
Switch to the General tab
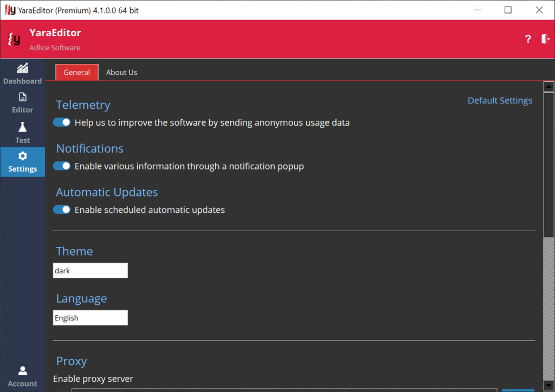pos(77,72)
